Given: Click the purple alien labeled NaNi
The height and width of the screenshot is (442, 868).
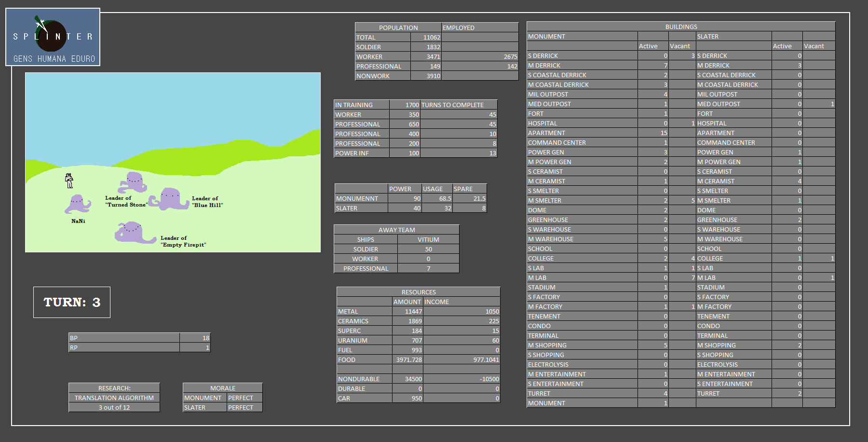Looking at the screenshot, I should 78,204.
